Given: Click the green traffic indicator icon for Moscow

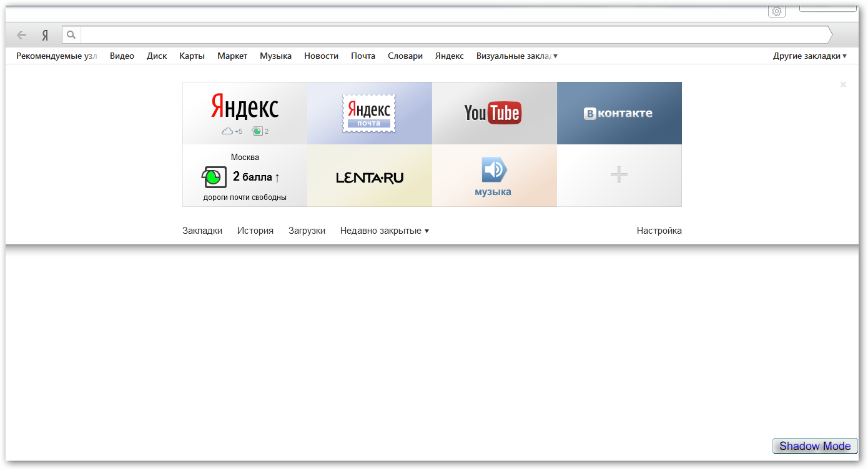Looking at the screenshot, I should 214,177.
